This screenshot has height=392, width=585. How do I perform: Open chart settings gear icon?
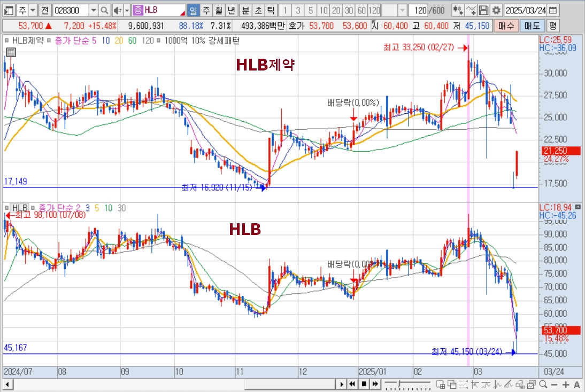coord(496,11)
